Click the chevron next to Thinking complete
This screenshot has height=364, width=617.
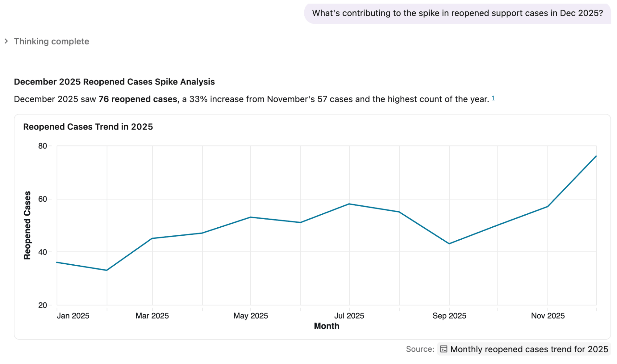tap(6, 41)
